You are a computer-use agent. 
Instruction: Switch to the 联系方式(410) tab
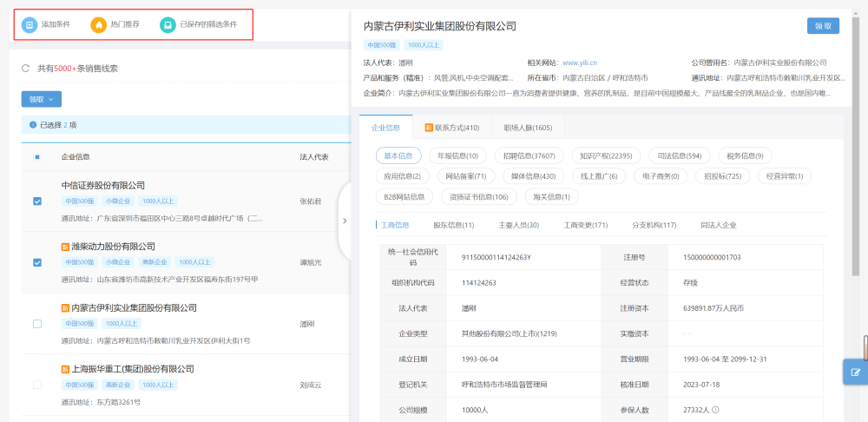[x=451, y=128]
